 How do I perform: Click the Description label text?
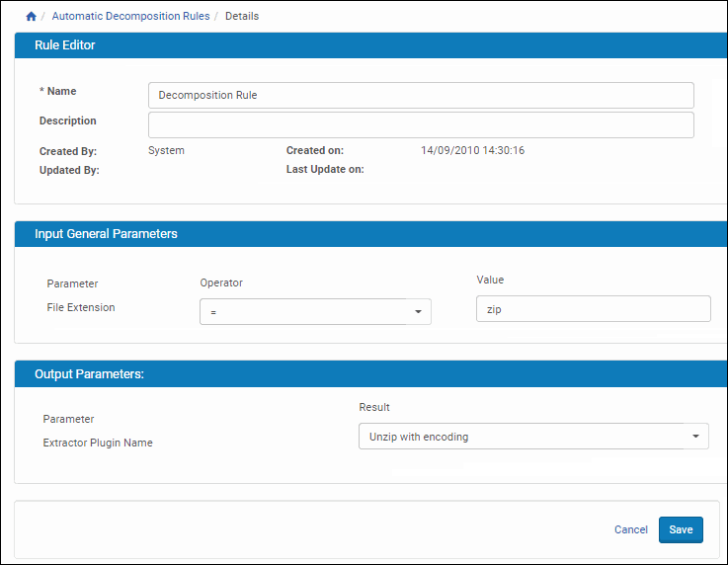click(x=68, y=121)
